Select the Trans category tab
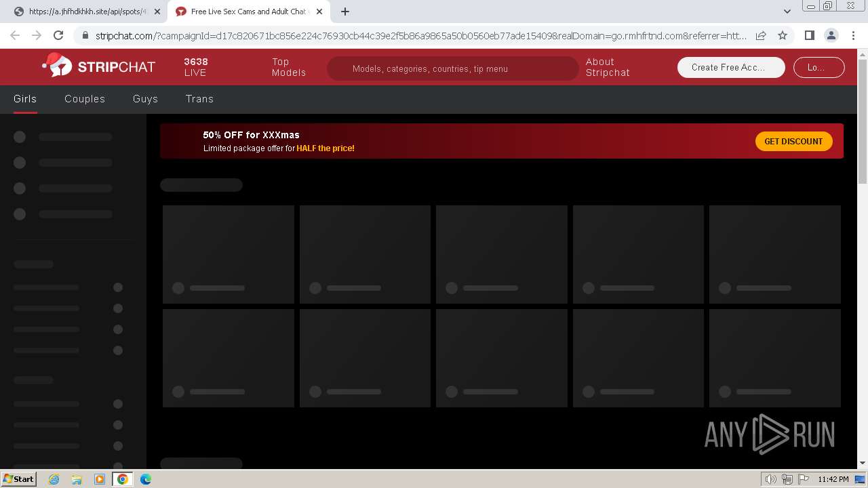868x488 pixels. point(199,99)
